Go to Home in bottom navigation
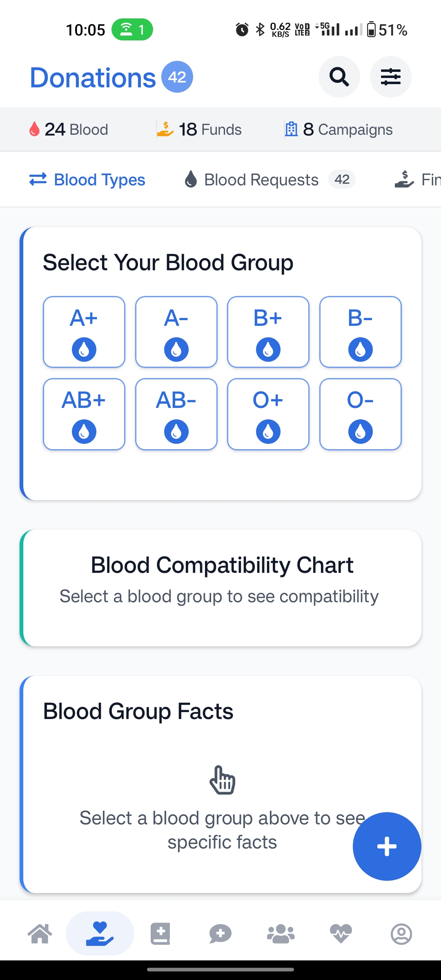441x980 pixels. pyautogui.click(x=40, y=933)
